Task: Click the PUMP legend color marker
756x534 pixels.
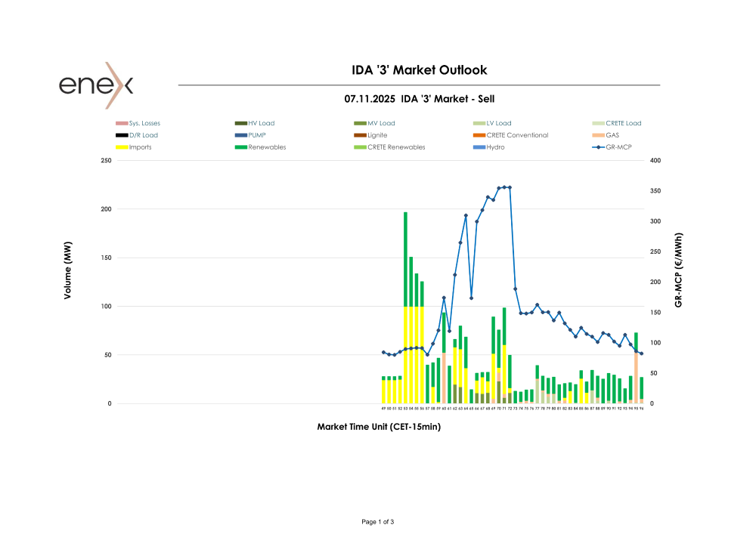Action: pos(240,135)
